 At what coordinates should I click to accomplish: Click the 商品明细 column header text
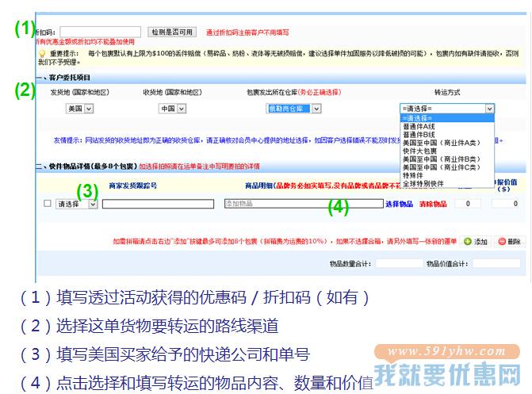click(259, 186)
